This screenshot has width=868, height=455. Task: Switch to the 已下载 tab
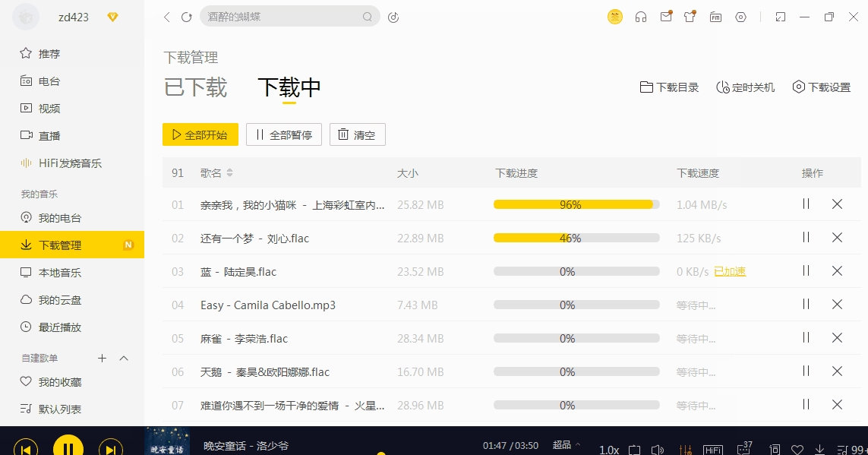(195, 87)
